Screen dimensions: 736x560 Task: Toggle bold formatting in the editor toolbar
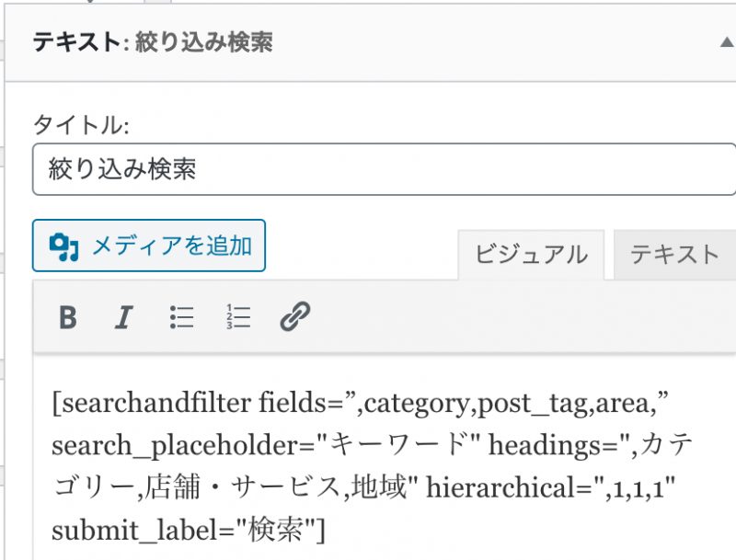tap(67, 317)
